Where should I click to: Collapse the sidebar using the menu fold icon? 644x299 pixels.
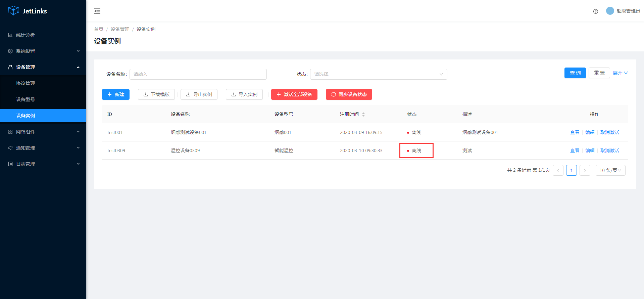tap(97, 11)
